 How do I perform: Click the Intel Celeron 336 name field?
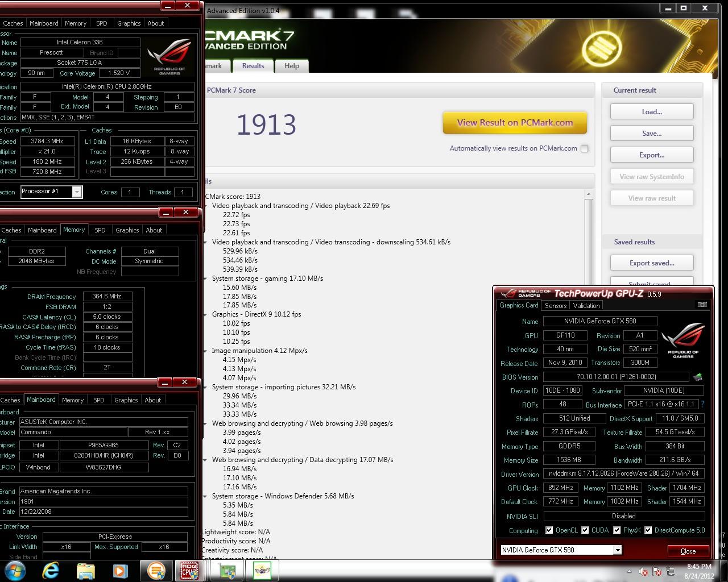coord(80,42)
